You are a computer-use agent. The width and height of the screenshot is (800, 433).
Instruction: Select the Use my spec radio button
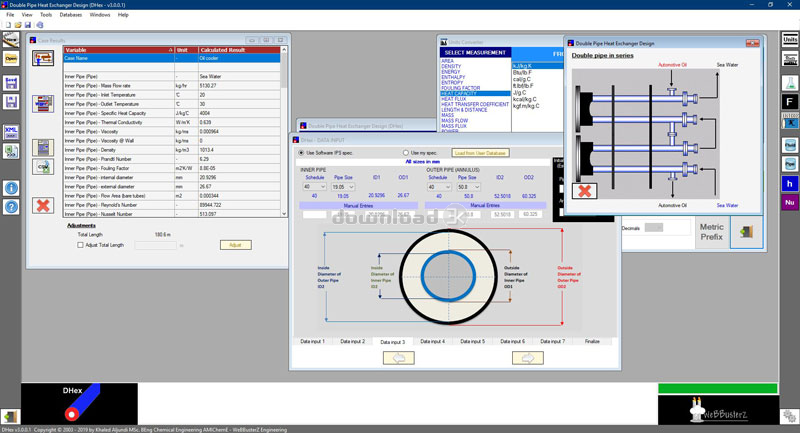(x=406, y=152)
